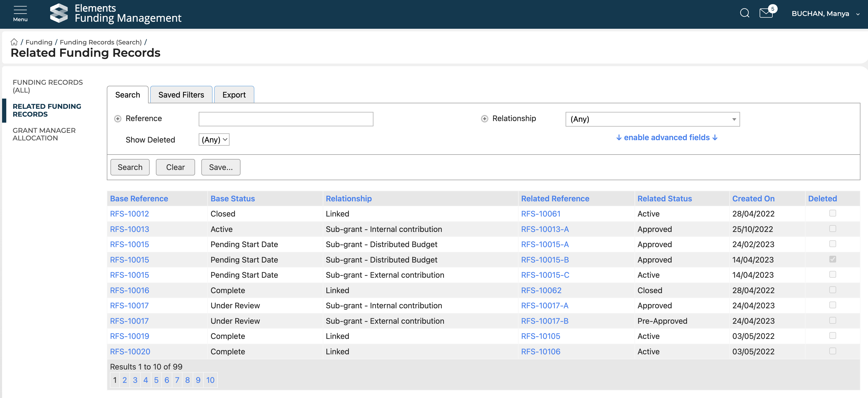This screenshot has height=398, width=868.
Task: Open the search magnifier icon
Action: 744,13
